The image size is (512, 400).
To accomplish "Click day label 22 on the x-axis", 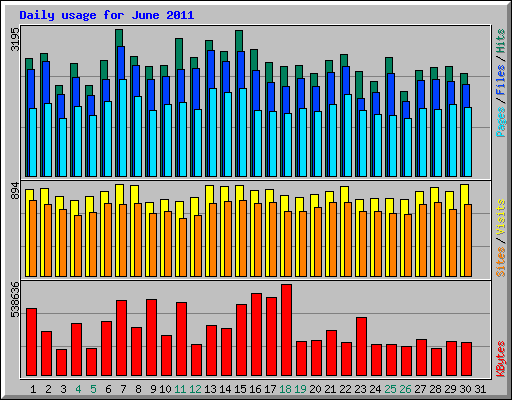I will [x=345, y=389].
